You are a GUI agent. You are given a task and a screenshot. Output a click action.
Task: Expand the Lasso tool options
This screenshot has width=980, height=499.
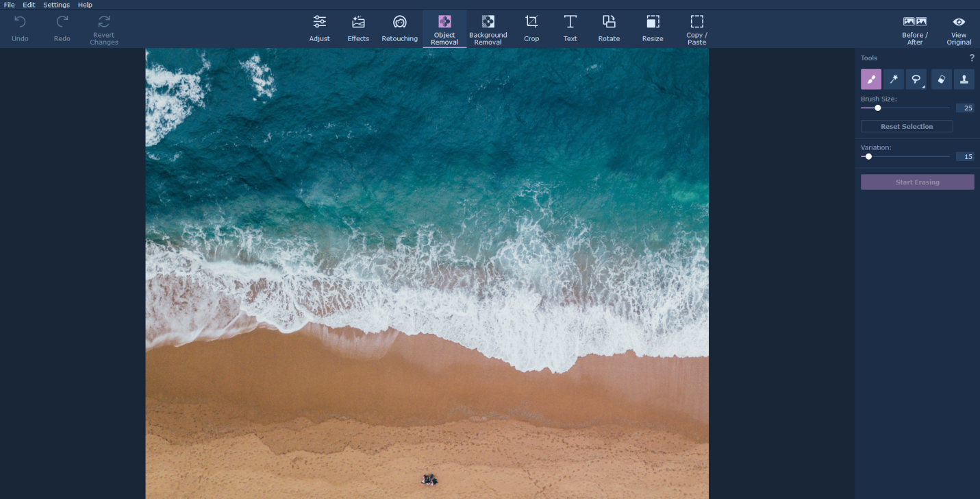tap(923, 87)
